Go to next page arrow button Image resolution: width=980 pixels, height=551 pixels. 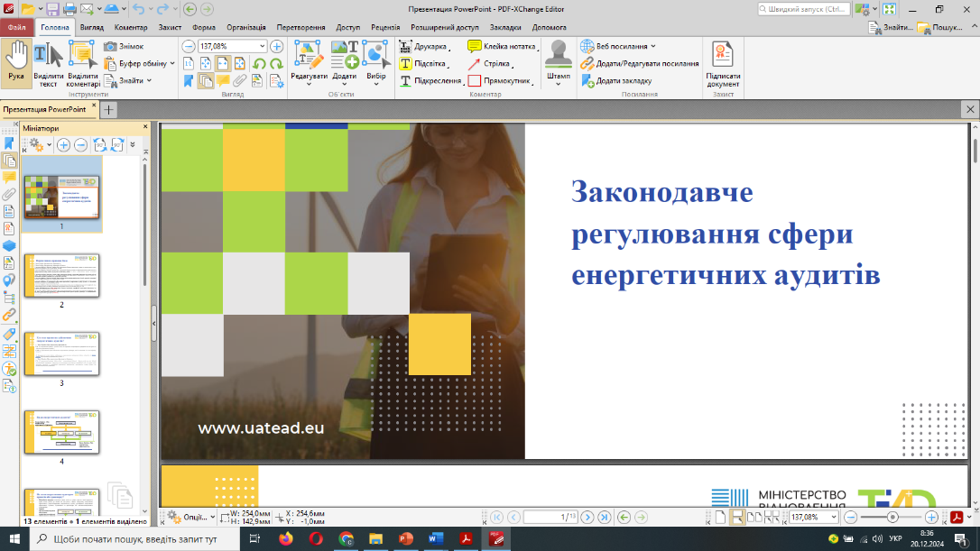587,517
